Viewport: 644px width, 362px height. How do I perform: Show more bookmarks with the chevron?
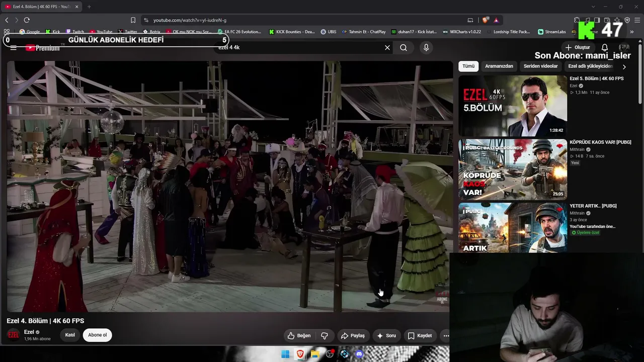tap(632, 32)
